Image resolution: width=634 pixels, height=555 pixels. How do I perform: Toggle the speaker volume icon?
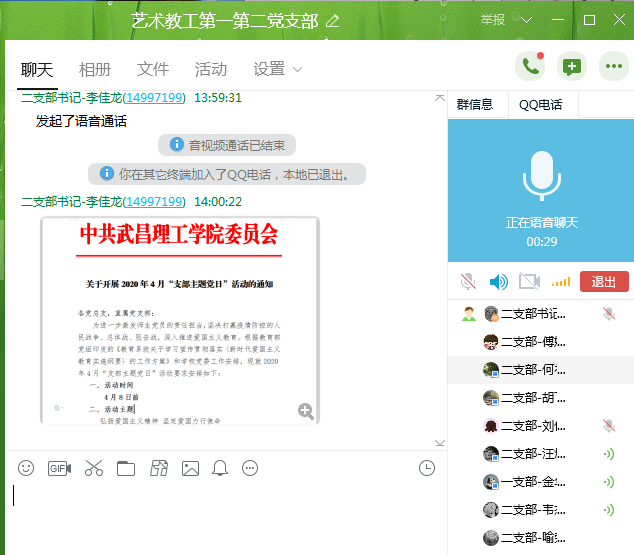[x=499, y=281]
